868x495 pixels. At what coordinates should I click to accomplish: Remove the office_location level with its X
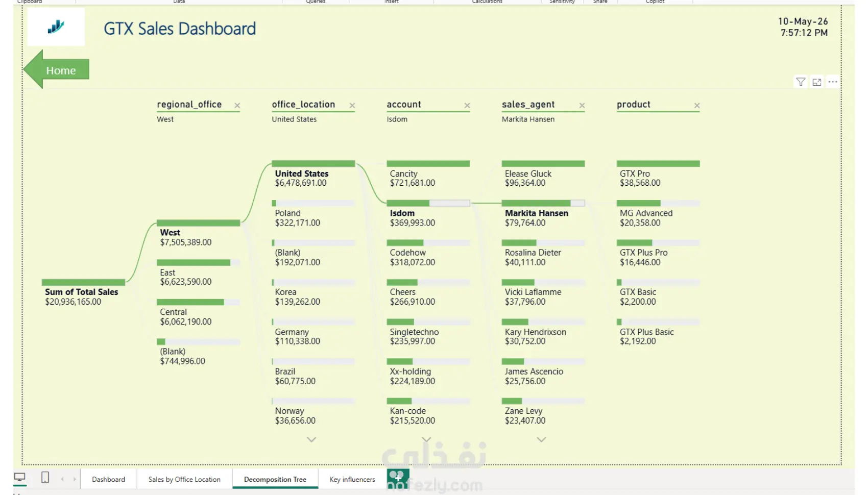(x=352, y=106)
